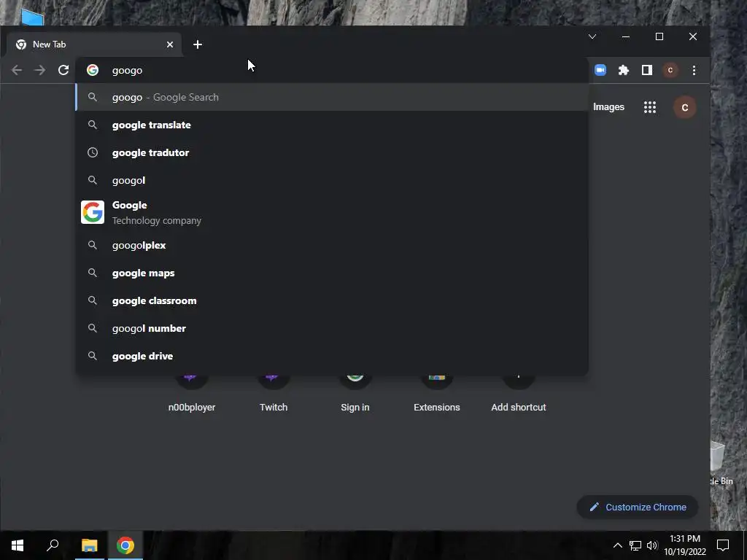Open the Windows Start menu
Screen dimensions: 747x560
point(18,545)
